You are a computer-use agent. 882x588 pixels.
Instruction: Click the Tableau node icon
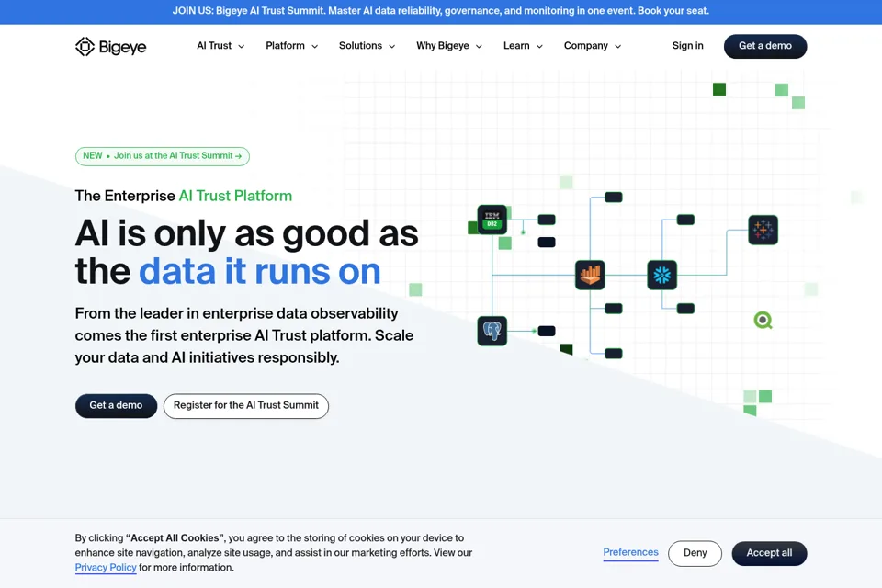tap(763, 230)
